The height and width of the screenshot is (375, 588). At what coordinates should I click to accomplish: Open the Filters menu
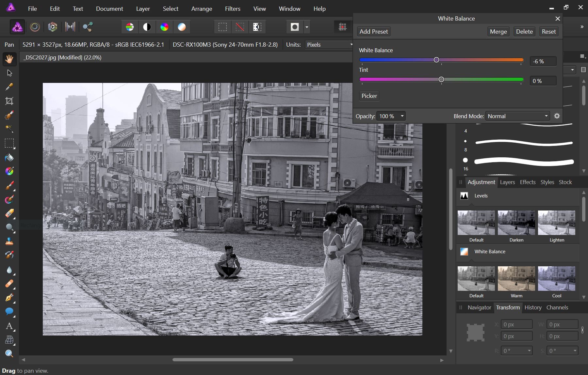click(232, 8)
